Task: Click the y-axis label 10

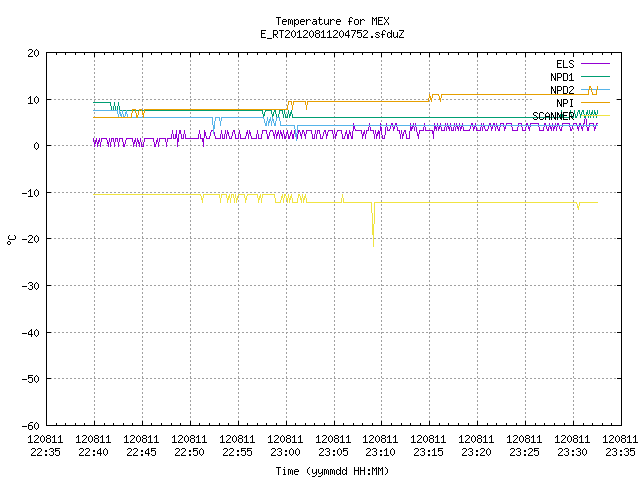Action: 33,100
